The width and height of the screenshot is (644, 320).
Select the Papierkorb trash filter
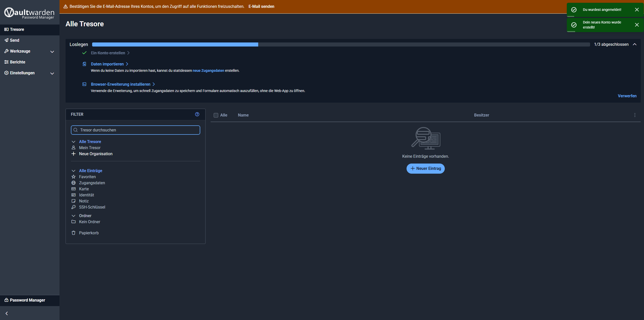coord(89,233)
